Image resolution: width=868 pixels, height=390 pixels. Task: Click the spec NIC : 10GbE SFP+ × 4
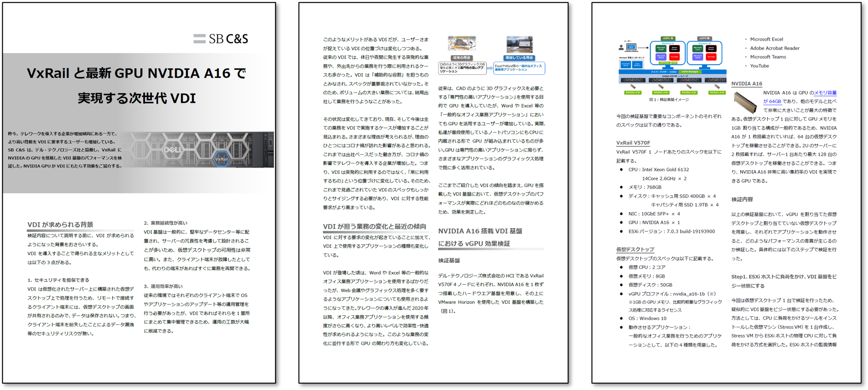pyautogui.click(x=654, y=214)
